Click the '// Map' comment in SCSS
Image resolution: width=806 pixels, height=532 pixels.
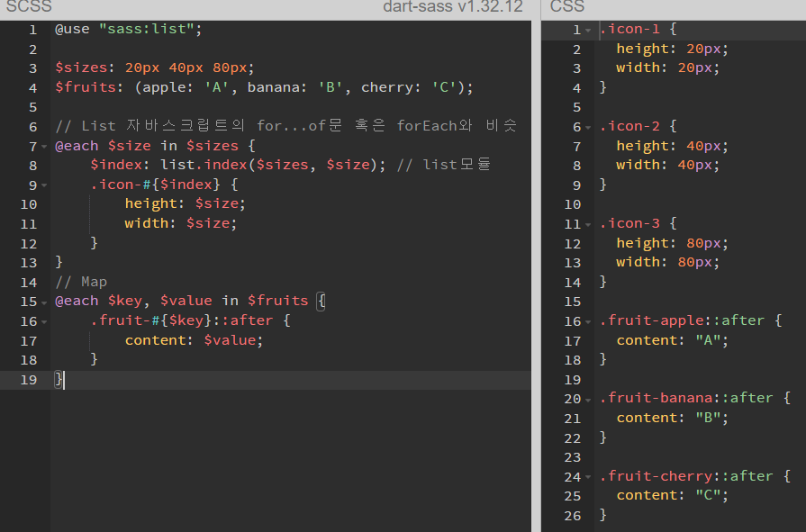(x=81, y=282)
